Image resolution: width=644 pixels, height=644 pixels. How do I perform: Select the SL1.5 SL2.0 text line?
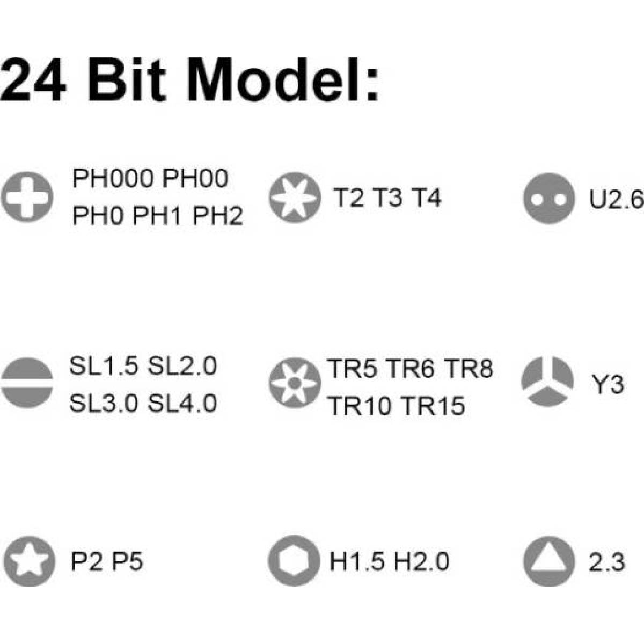tap(143, 366)
